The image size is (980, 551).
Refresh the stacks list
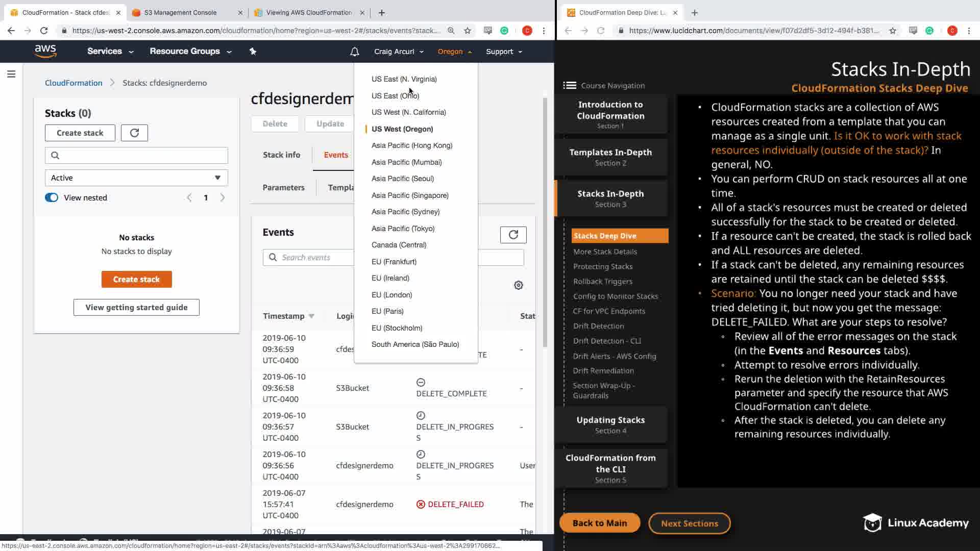coord(134,133)
